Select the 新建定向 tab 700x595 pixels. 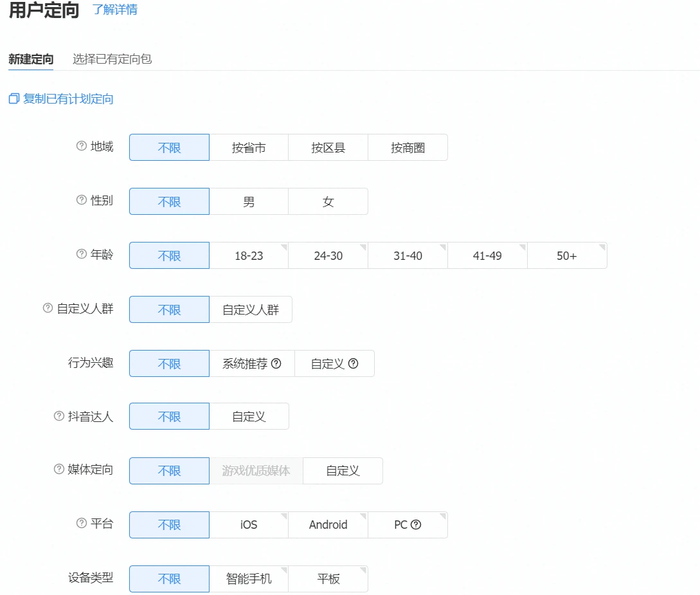click(31, 59)
